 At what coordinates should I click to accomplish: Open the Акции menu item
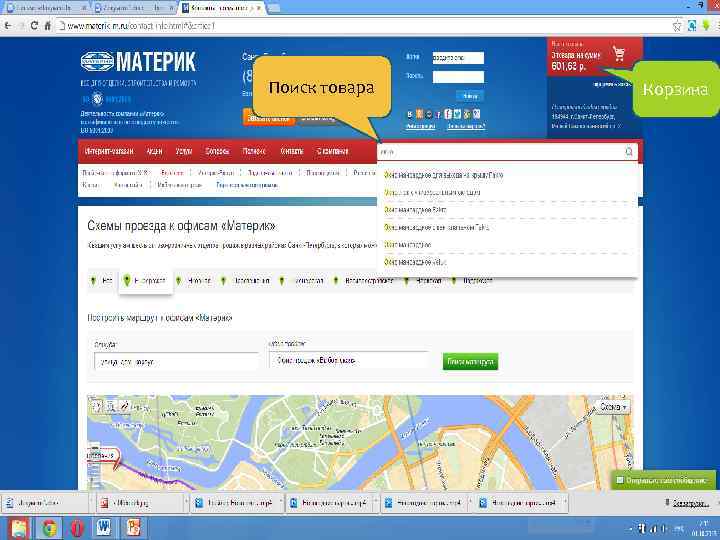point(154,151)
